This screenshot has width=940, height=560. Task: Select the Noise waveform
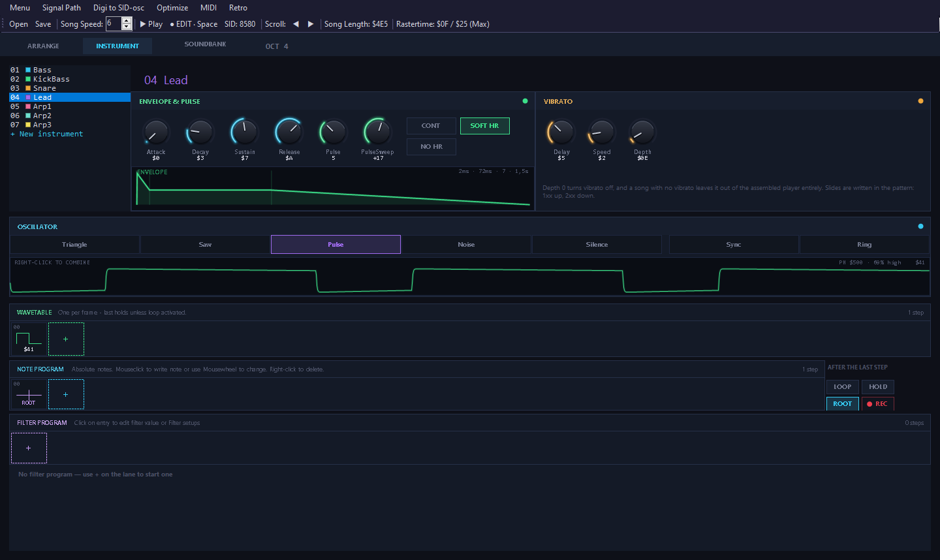tap(466, 245)
